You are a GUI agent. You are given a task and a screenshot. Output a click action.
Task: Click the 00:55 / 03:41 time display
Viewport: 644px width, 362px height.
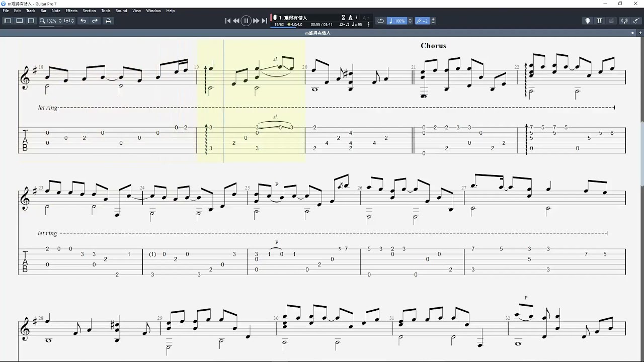[x=321, y=24]
